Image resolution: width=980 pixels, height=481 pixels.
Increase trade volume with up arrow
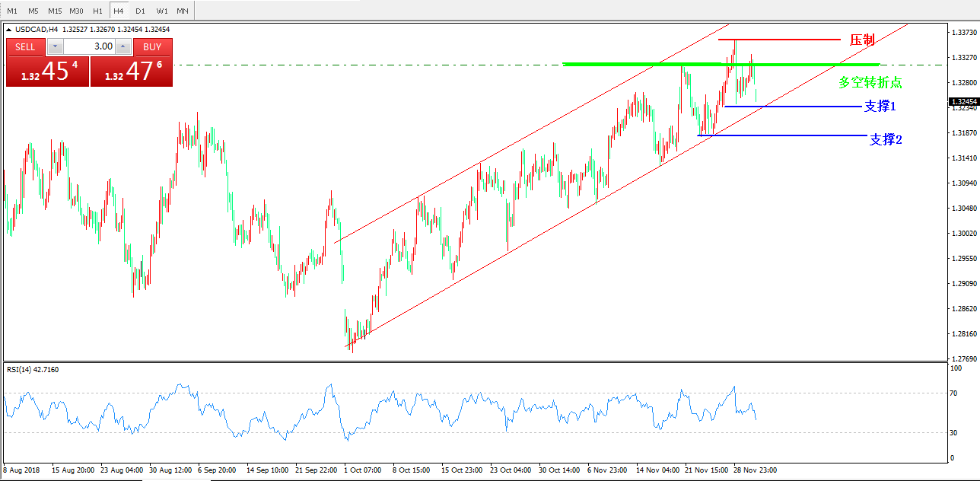coord(124,46)
